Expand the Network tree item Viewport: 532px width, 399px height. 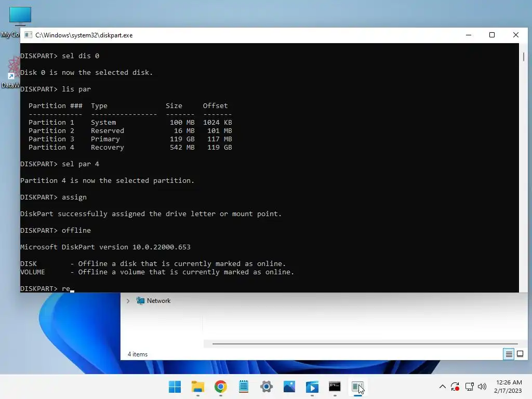[128, 301]
